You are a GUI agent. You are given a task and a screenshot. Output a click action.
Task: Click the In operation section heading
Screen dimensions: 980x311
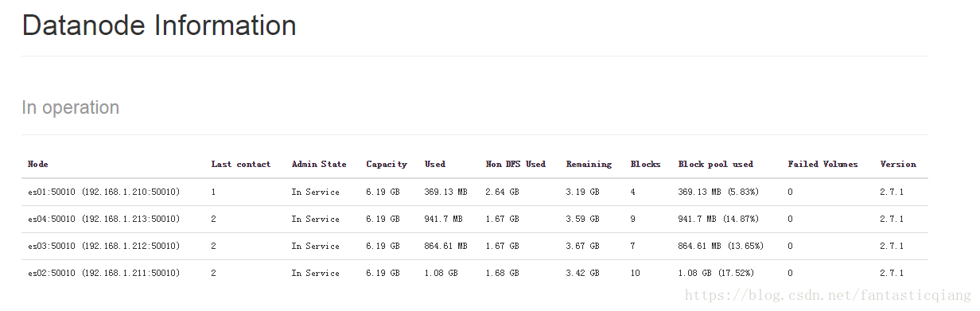pos(71,107)
